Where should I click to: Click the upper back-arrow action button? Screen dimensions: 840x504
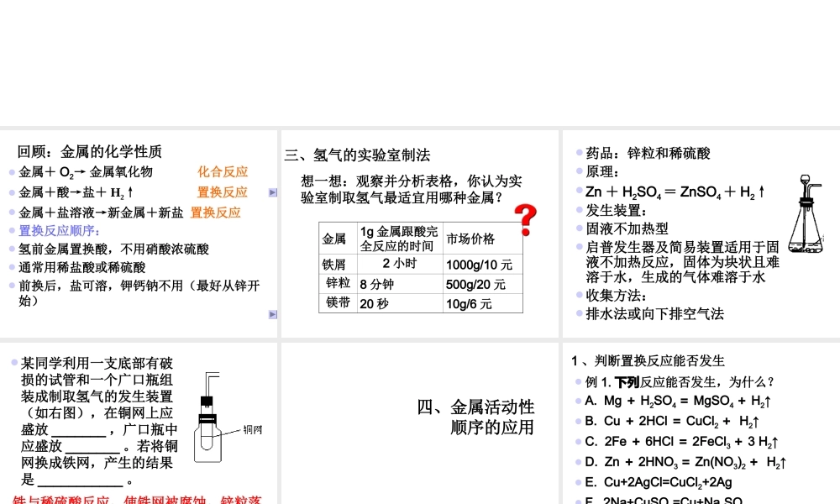coord(273,192)
